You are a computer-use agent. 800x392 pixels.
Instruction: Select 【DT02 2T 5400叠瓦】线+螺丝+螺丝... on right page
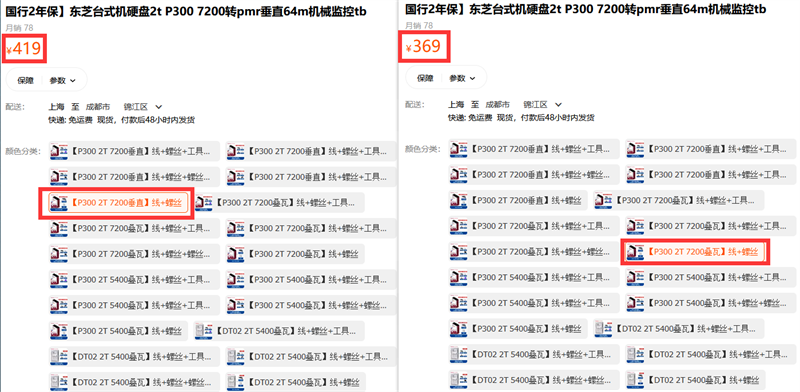click(534, 380)
